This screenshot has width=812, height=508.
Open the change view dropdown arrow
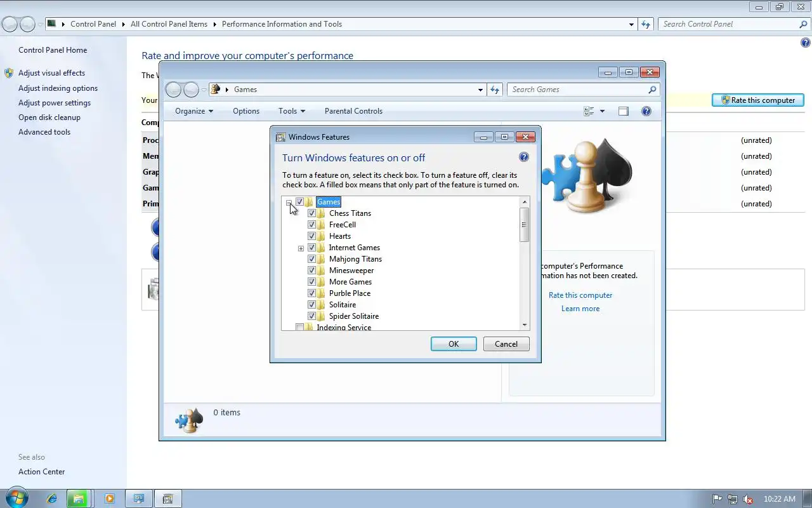[x=602, y=111]
